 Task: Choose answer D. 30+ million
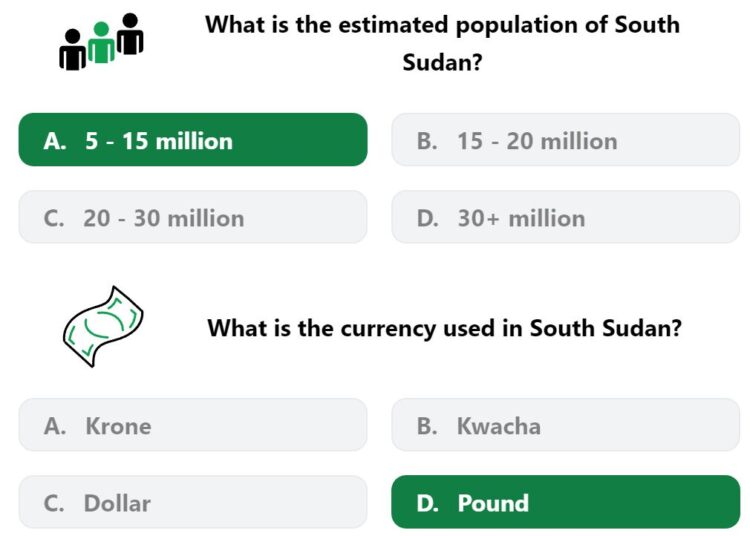point(565,217)
